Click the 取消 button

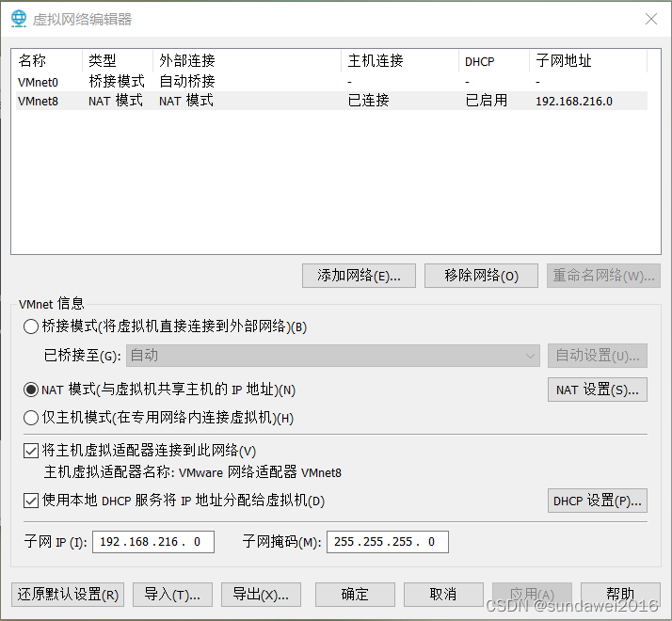click(x=443, y=595)
